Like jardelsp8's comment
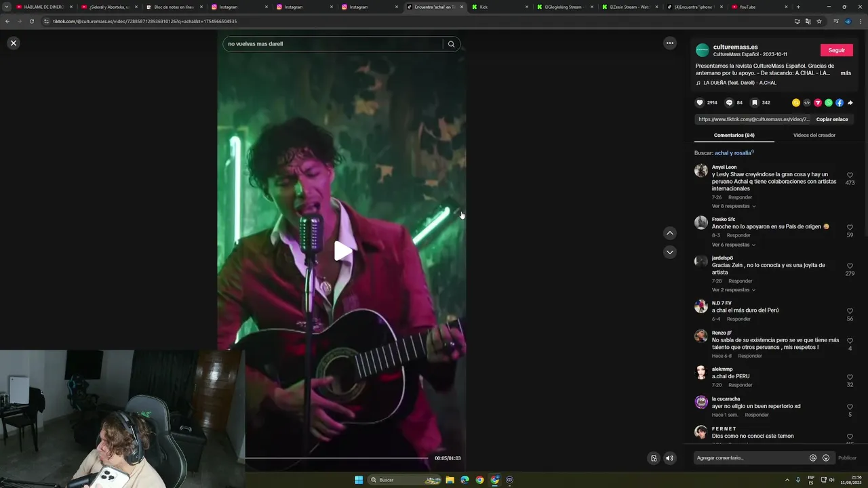Image resolution: width=868 pixels, height=488 pixels. [x=850, y=266]
